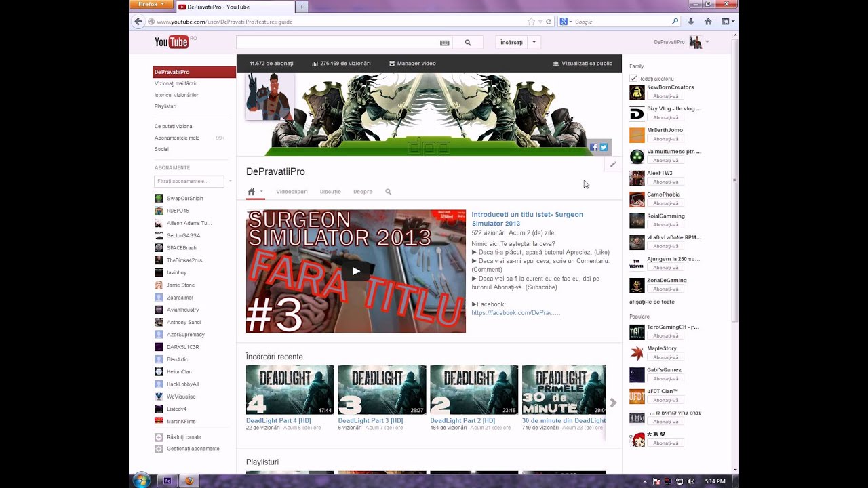
Task: Open Firefox downloads arrow icon
Action: (691, 22)
